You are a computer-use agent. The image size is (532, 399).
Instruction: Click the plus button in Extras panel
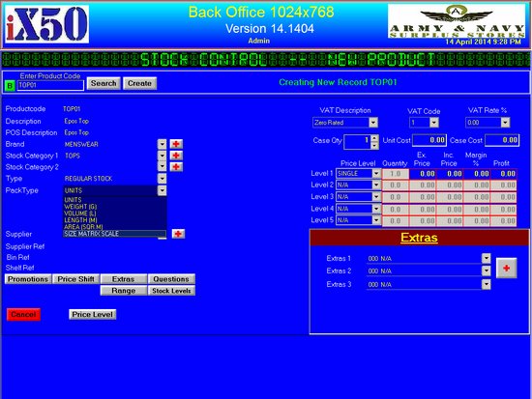click(506, 268)
